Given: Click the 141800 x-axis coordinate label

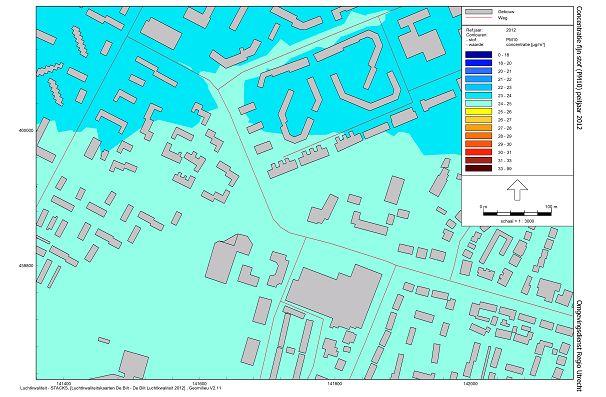Looking at the screenshot, I should (x=335, y=384).
